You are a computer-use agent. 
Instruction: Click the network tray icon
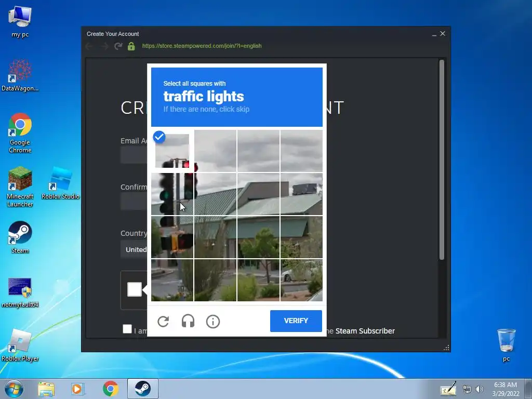[467, 390]
